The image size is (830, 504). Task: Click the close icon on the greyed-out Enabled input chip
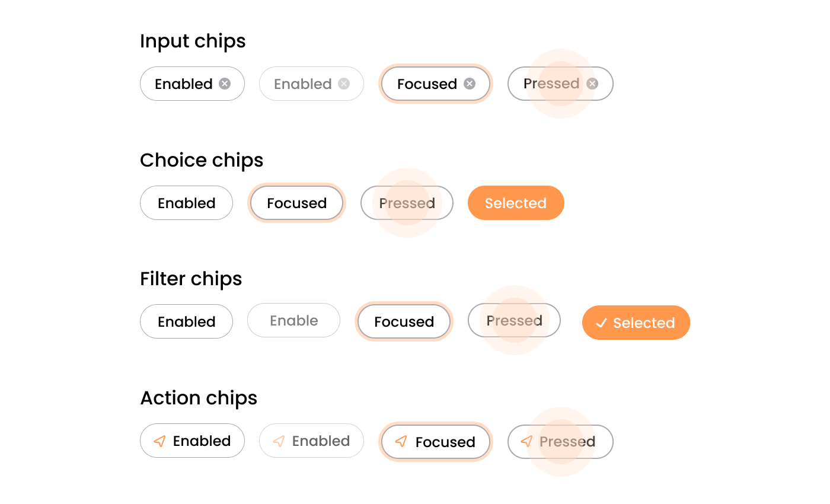(x=344, y=84)
